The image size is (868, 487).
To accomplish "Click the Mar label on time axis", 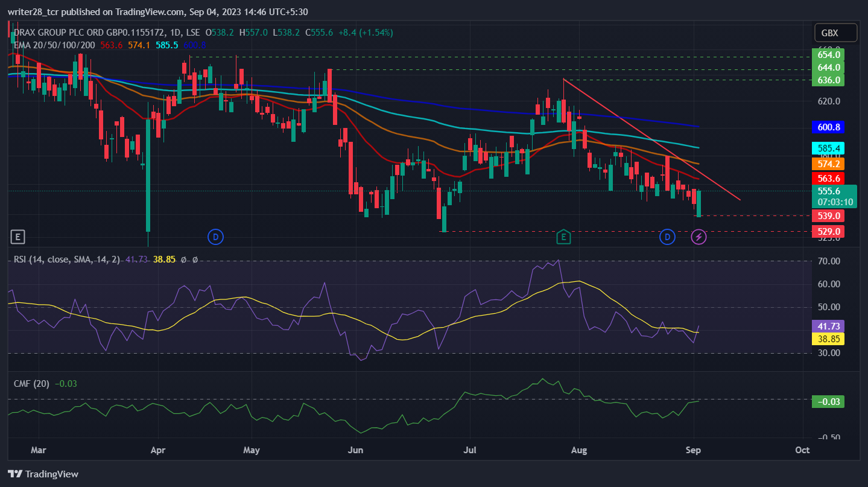I will [x=38, y=450].
